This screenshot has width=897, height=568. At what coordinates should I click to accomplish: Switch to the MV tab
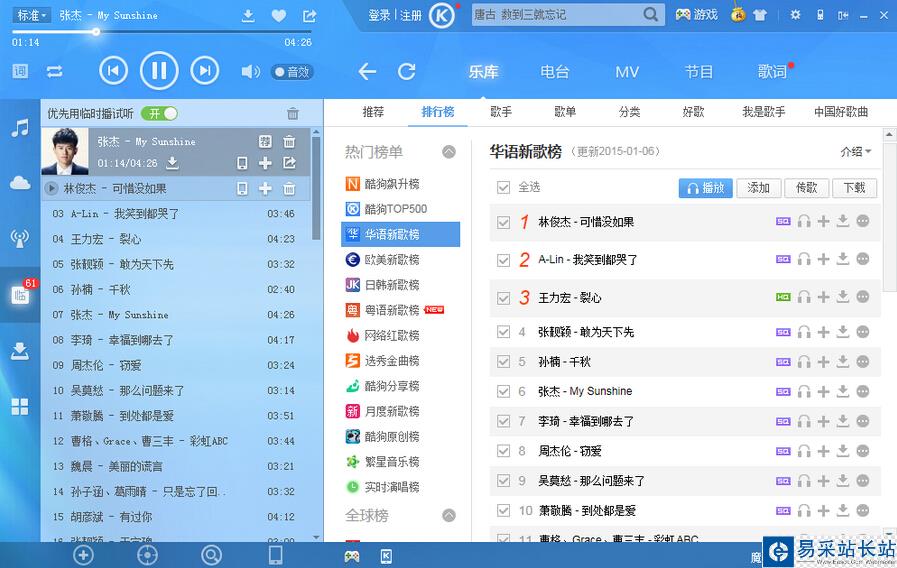[626, 72]
